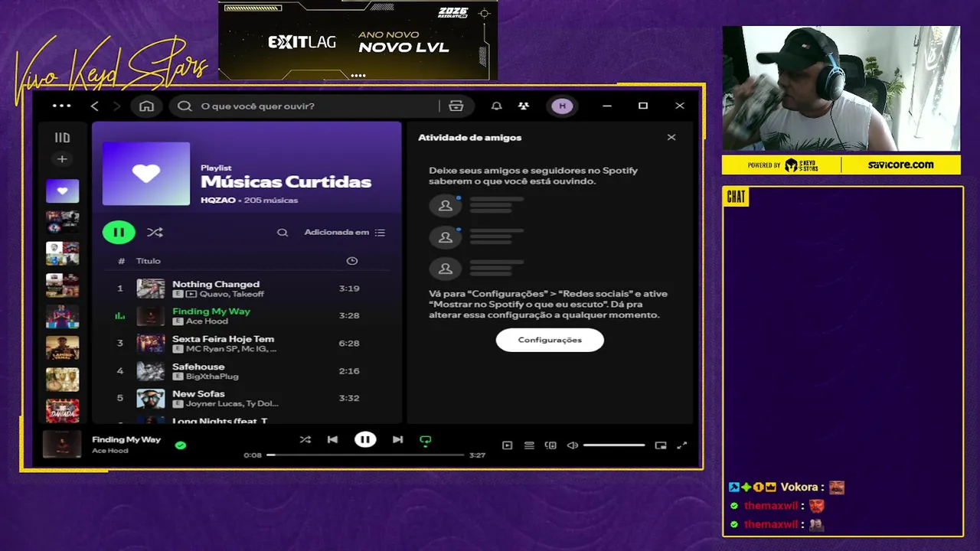Open the "Adicionada em" sort dropdown
Screen dimensions: 980x551
pyautogui.click(x=345, y=232)
